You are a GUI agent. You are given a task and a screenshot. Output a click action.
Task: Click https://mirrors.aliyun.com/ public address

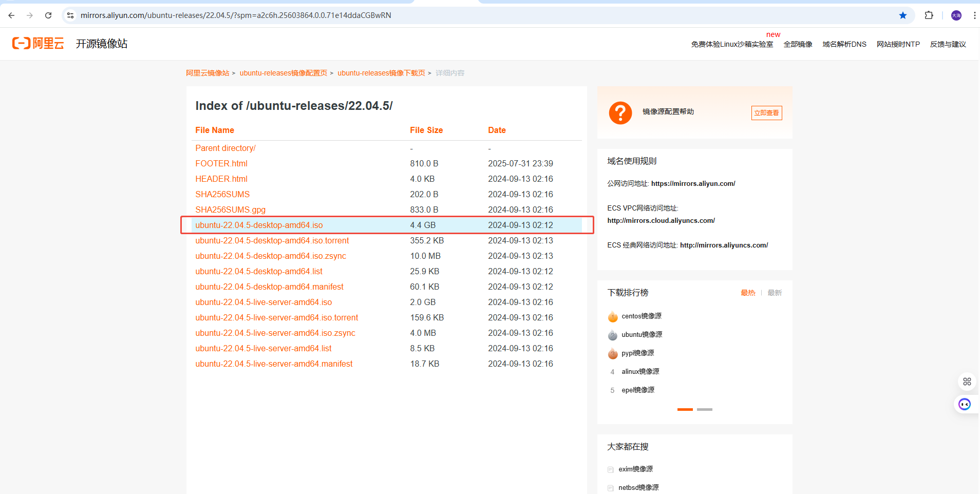pos(693,183)
